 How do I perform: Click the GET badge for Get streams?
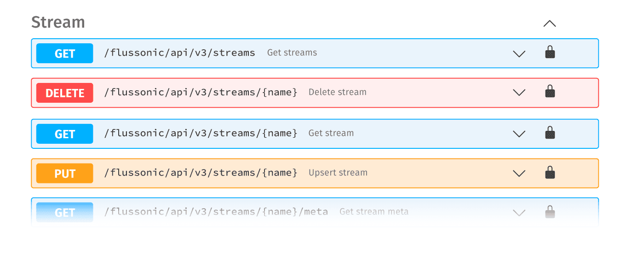coord(65,53)
